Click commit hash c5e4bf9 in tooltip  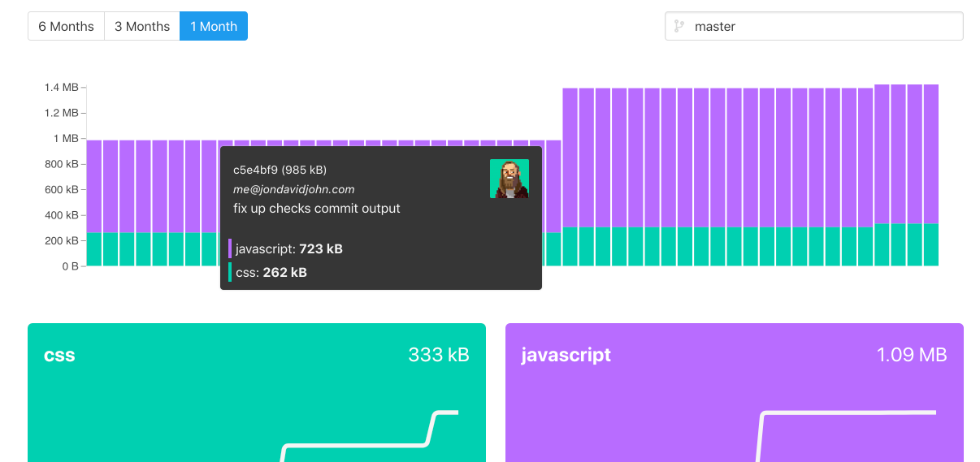pyautogui.click(x=256, y=170)
